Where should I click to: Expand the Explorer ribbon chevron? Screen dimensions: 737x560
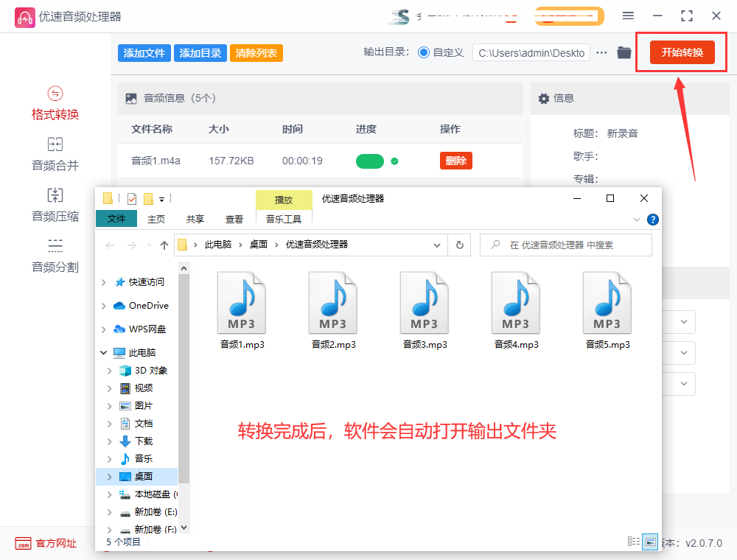[637, 220]
